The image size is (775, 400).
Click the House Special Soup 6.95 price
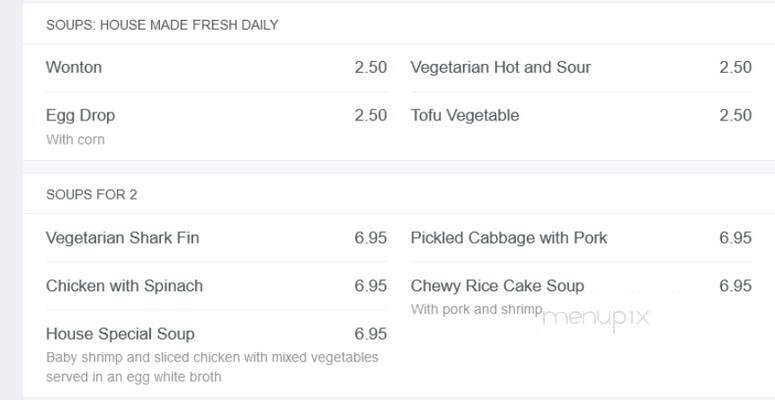pyautogui.click(x=371, y=334)
